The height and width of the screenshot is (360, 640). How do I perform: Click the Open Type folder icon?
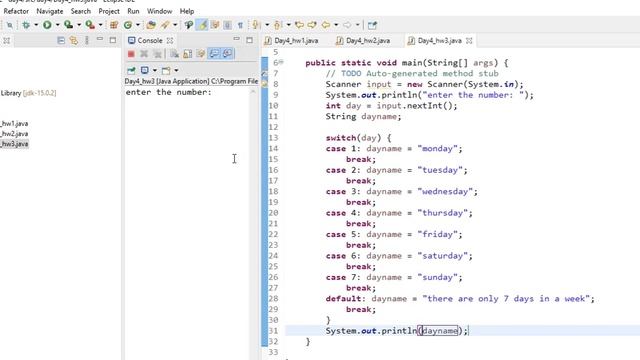coord(151,25)
